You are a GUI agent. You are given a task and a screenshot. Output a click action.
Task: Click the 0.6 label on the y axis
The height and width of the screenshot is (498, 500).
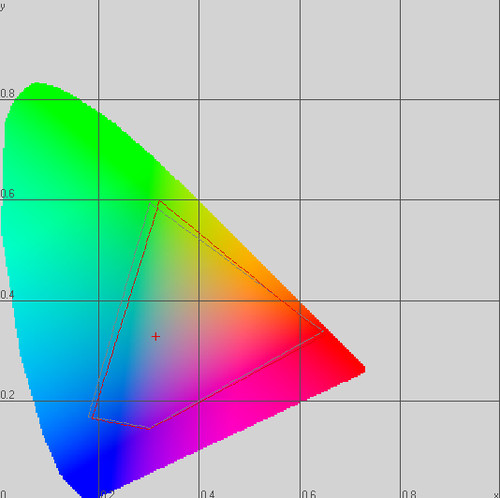pyautogui.click(x=7, y=194)
